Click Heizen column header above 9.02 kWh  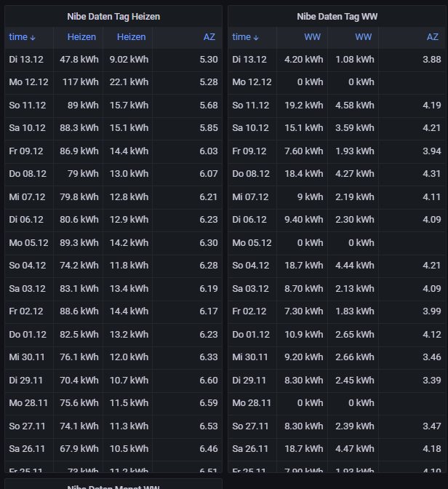[x=131, y=37]
